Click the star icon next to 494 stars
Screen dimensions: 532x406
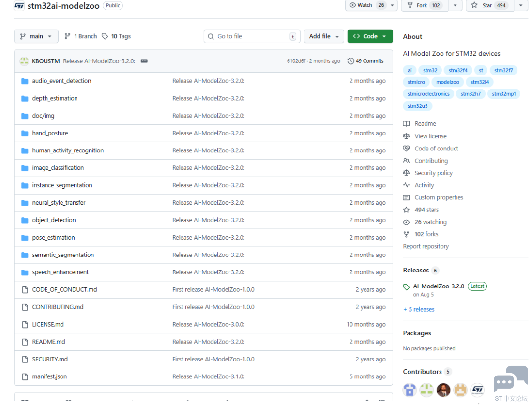pyautogui.click(x=406, y=210)
